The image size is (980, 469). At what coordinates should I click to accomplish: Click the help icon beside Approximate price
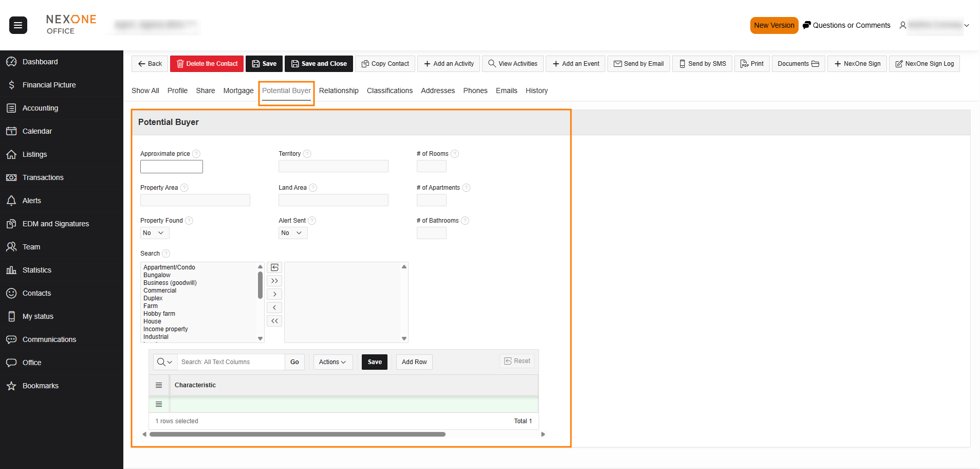click(x=196, y=154)
